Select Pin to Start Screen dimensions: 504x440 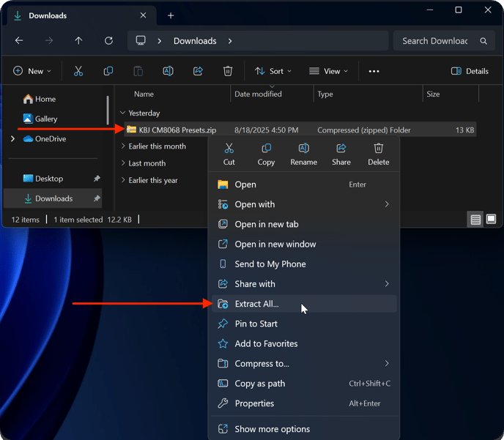pyautogui.click(x=304, y=324)
